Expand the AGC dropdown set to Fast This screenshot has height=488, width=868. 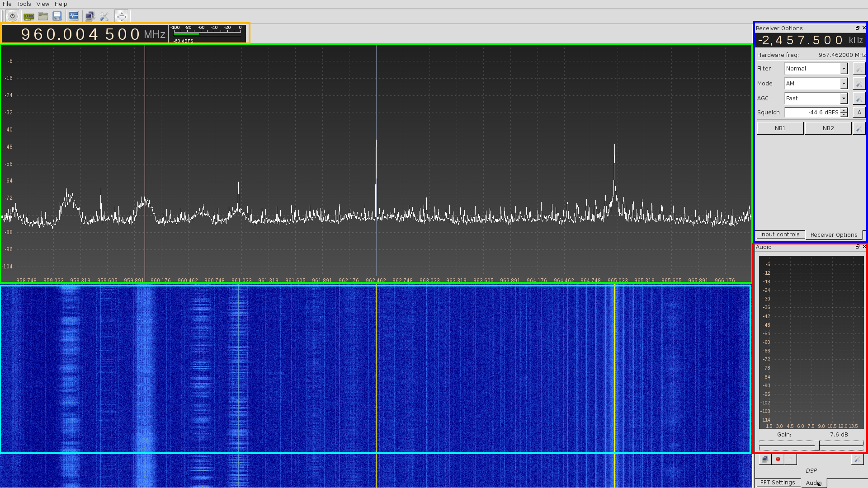coord(816,99)
